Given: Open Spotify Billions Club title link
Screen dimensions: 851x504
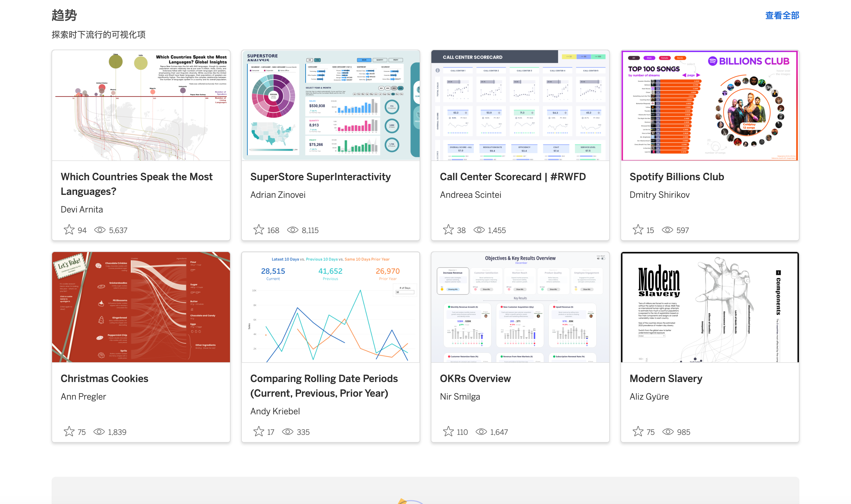Looking at the screenshot, I should [x=676, y=177].
